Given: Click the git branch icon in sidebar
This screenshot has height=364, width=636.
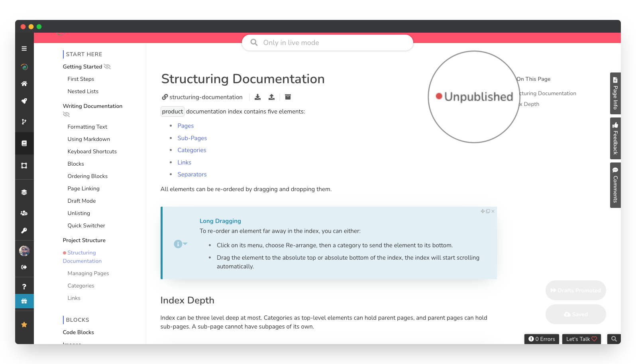Looking at the screenshot, I should click(x=24, y=122).
